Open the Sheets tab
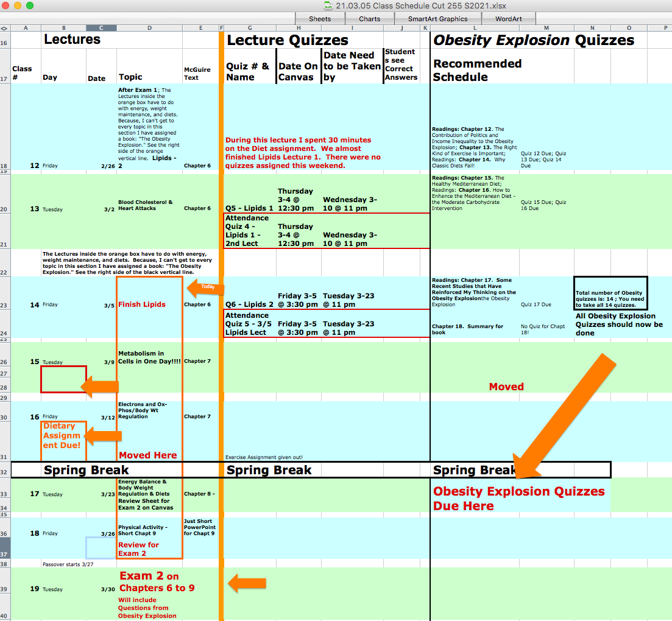 pos(320,19)
